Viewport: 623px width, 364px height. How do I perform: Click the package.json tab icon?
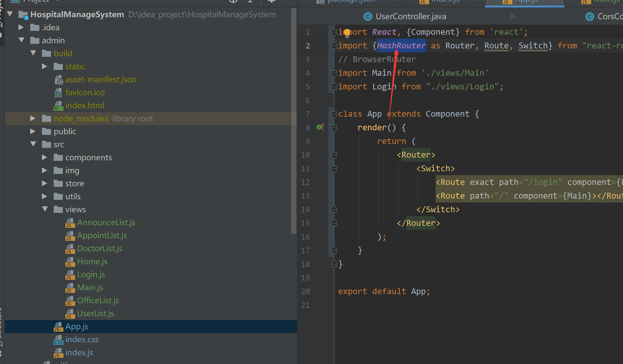point(320,1)
